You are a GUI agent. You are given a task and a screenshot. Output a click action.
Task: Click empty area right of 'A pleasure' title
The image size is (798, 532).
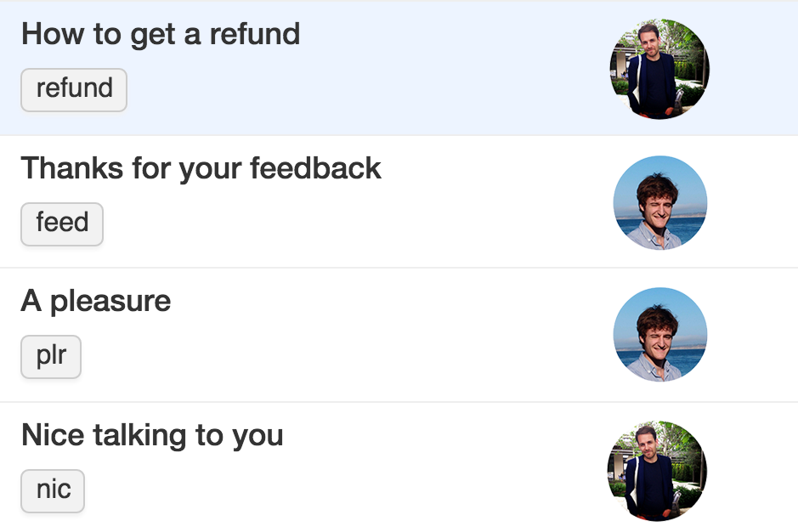pos(392,301)
